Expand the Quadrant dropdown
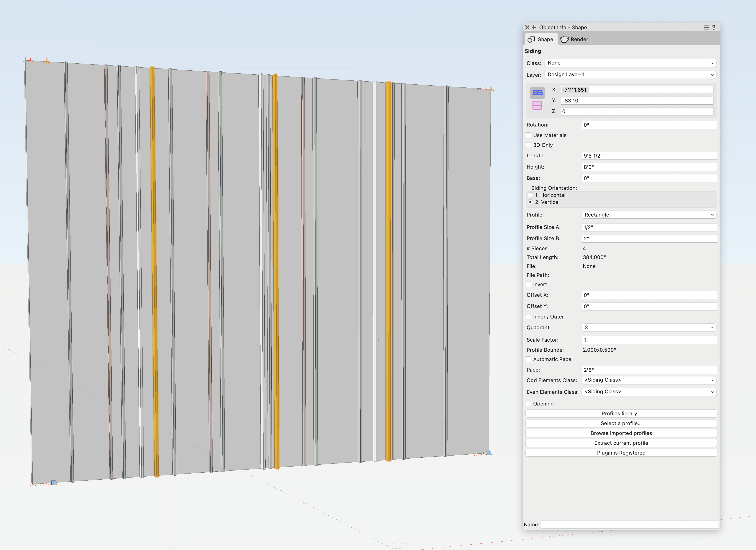The height and width of the screenshot is (550, 756). pyautogui.click(x=649, y=327)
